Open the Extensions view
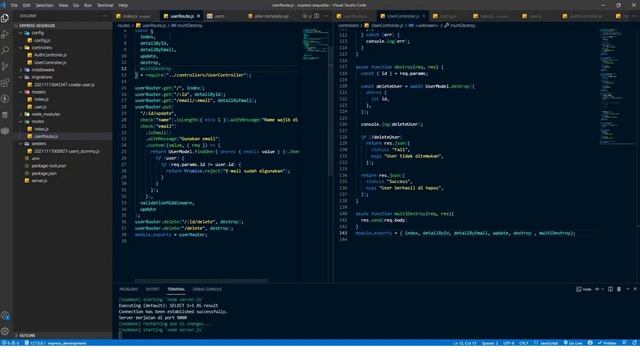Screen dimensions: 640x360 [x=5, y=83]
